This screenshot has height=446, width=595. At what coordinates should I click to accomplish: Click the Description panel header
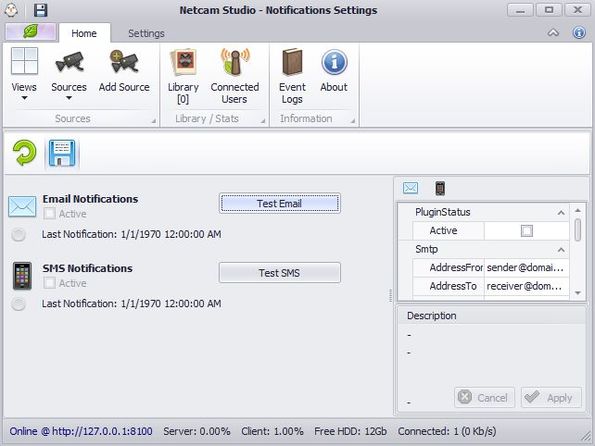coord(492,316)
